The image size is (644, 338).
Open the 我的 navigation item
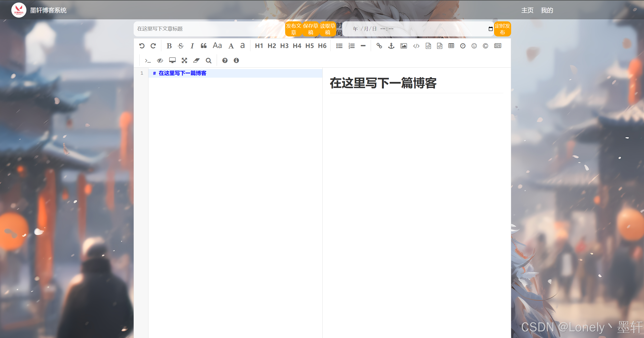pos(547,10)
